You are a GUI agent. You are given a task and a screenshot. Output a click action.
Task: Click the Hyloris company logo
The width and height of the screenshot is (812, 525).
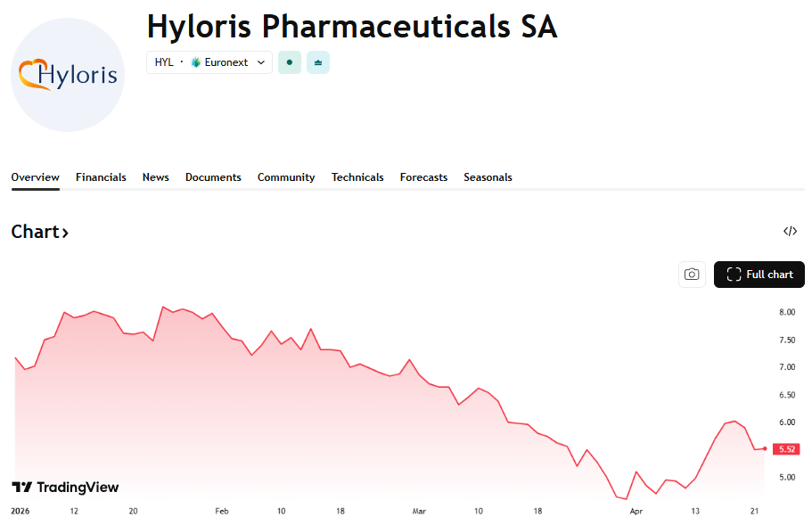[68, 75]
